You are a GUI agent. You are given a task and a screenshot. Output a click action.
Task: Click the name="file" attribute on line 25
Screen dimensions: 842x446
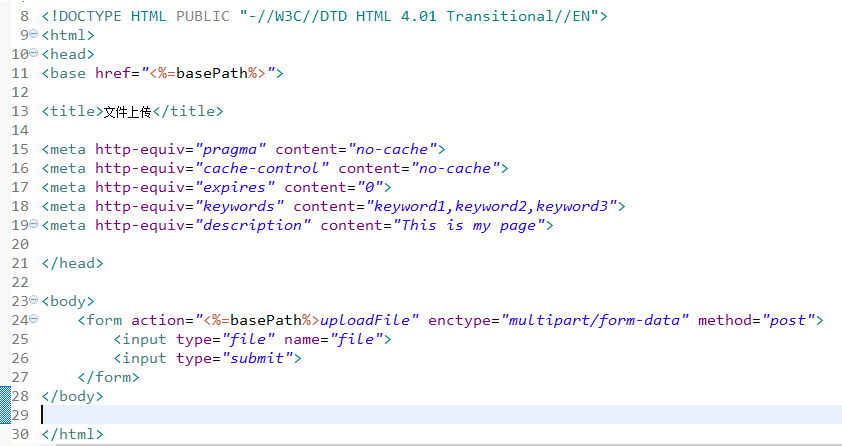point(334,339)
